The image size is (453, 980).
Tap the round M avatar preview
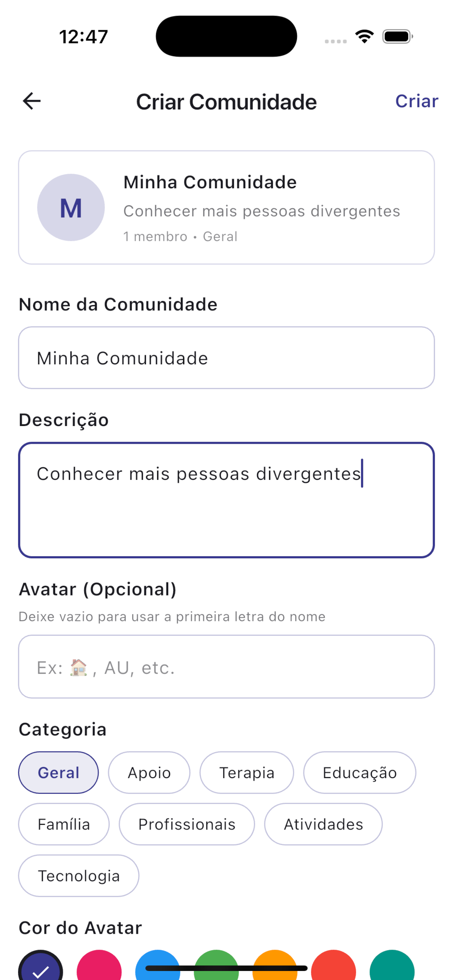coord(71,208)
